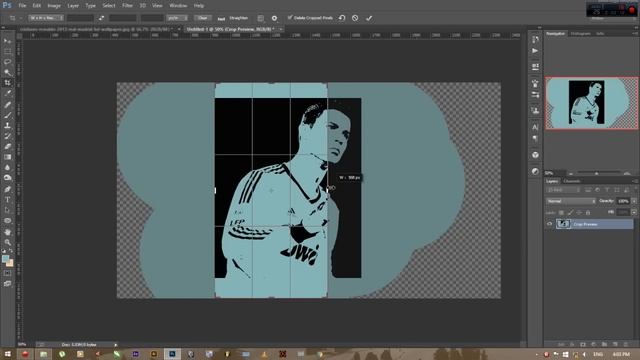
Task: Select the Zoom tool
Action: (x=7, y=242)
